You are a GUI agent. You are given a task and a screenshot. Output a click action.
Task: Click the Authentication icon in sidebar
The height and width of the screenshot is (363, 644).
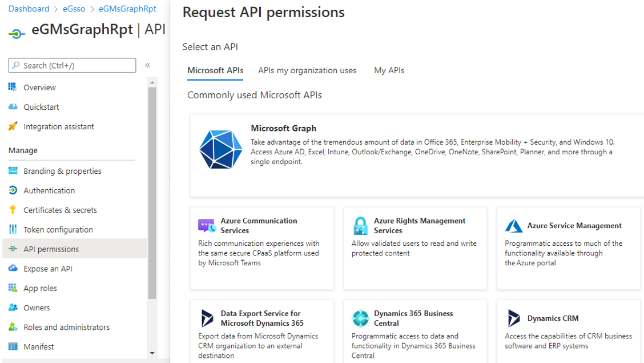[13, 190]
